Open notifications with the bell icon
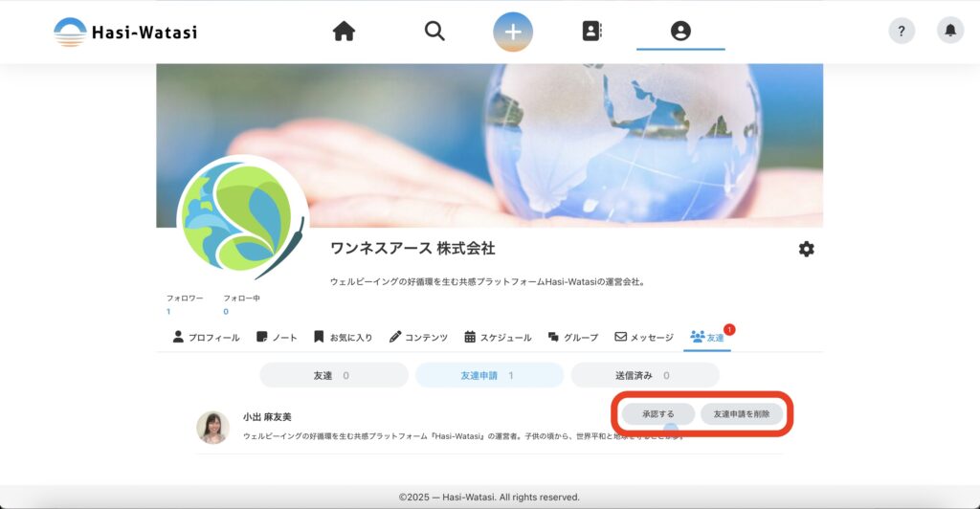Viewport: 980px width, 509px height. coord(950,31)
